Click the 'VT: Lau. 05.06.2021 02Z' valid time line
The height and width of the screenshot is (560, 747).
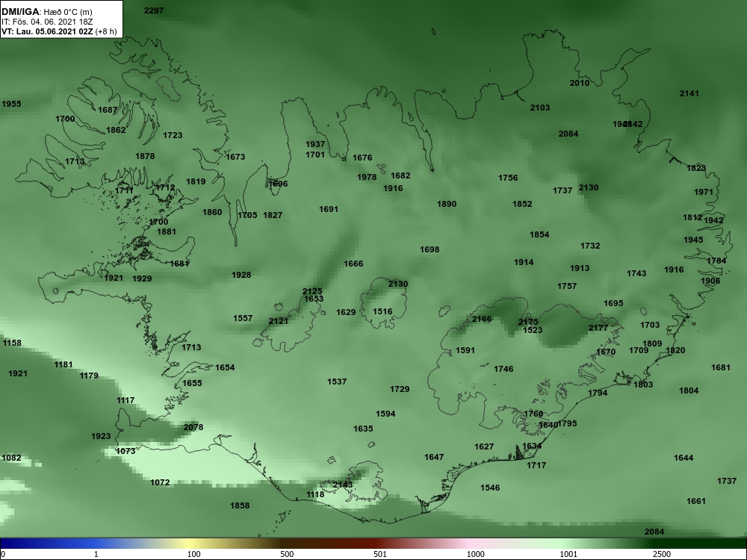click(x=47, y=31)
